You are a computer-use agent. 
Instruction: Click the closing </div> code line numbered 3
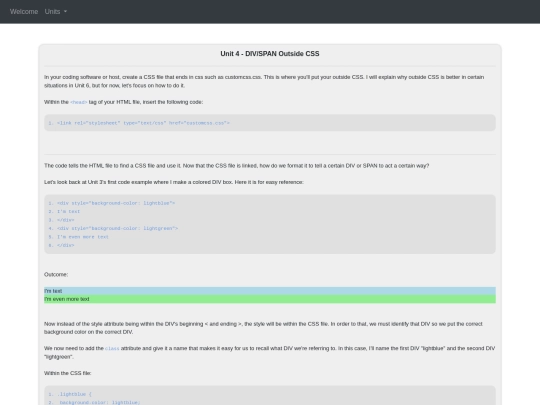click(x=65, y=220)
